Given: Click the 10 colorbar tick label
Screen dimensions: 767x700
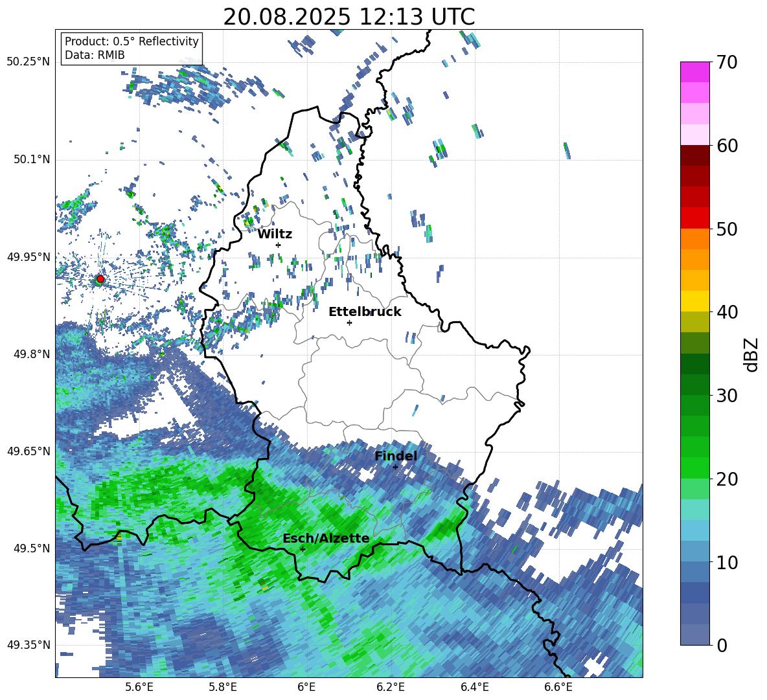Looking at the screenshot, I should pos(727,562).
